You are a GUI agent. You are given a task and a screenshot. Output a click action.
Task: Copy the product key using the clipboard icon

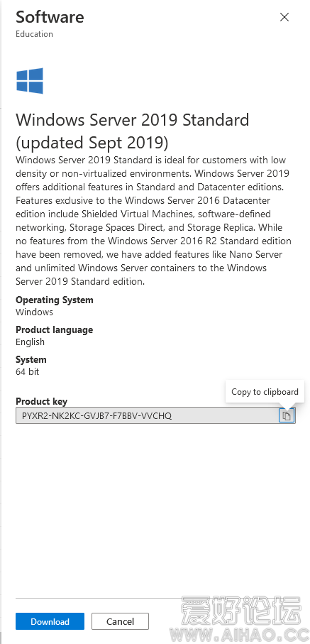[x=287, y=415]
